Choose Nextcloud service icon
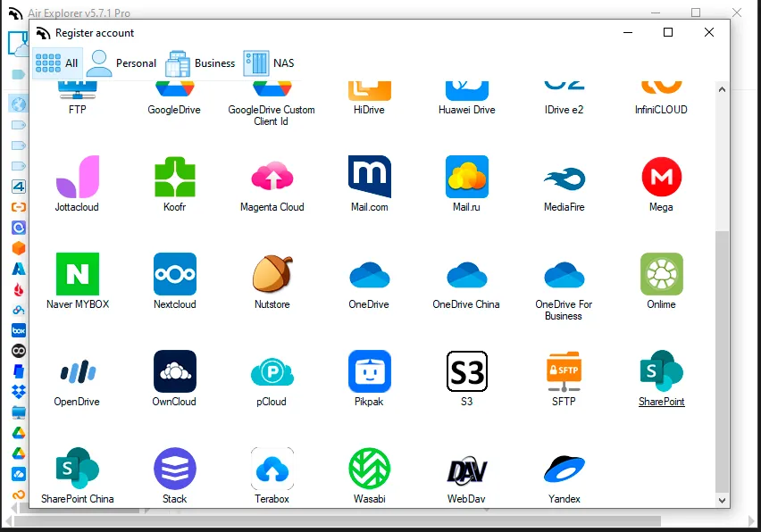 click(x=175, y=274)
